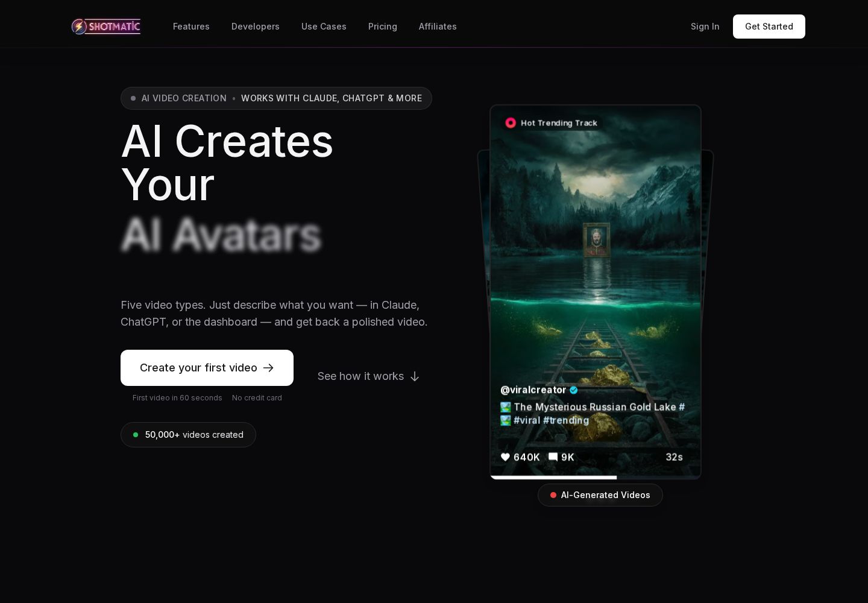Click the Russian Gold Lake video preview
The height and width of the screenshot is (603, 868).
pyautogui.click(x=596, y=292)
